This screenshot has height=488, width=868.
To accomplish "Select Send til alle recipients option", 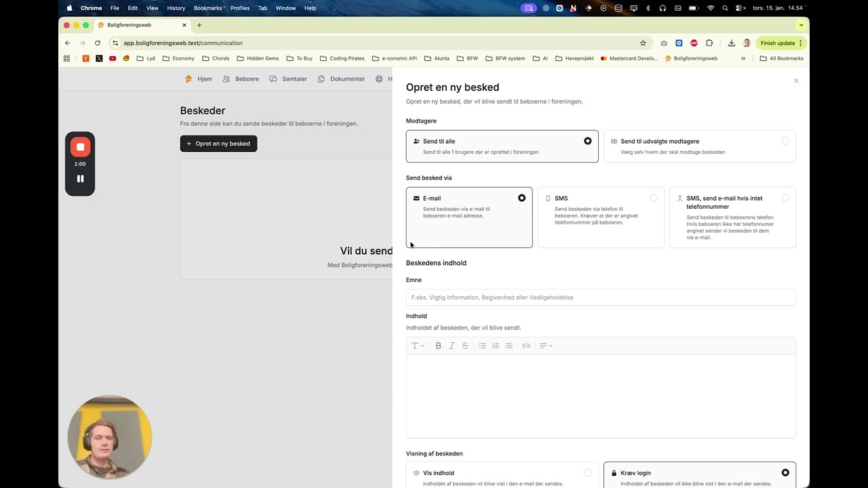I will [502, 146].
